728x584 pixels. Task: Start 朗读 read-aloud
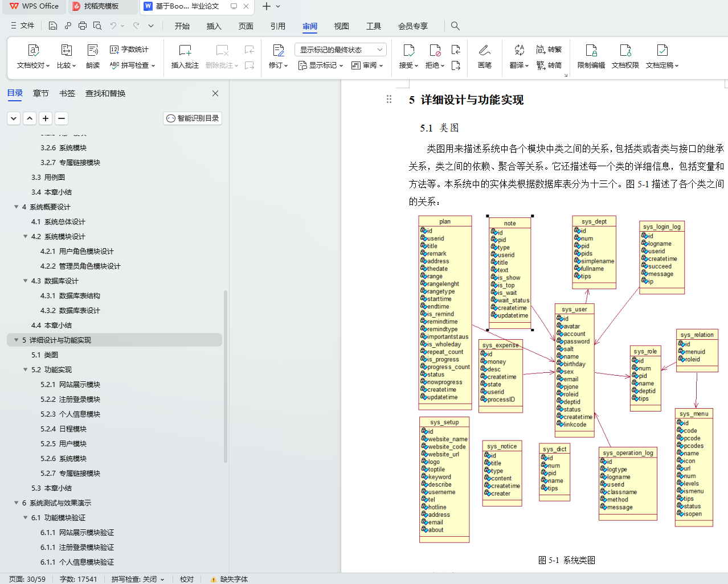tap(93, 57)
